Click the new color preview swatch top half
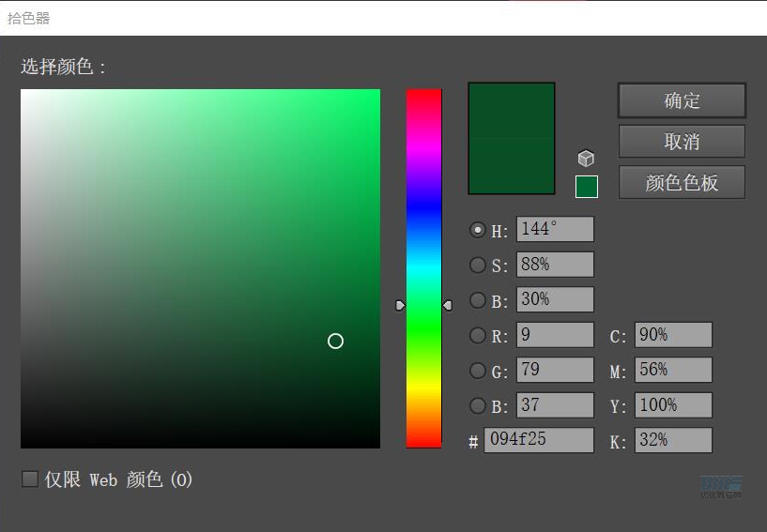The width and height of the screenshot is (767, 532). click(x=512, y=111)
